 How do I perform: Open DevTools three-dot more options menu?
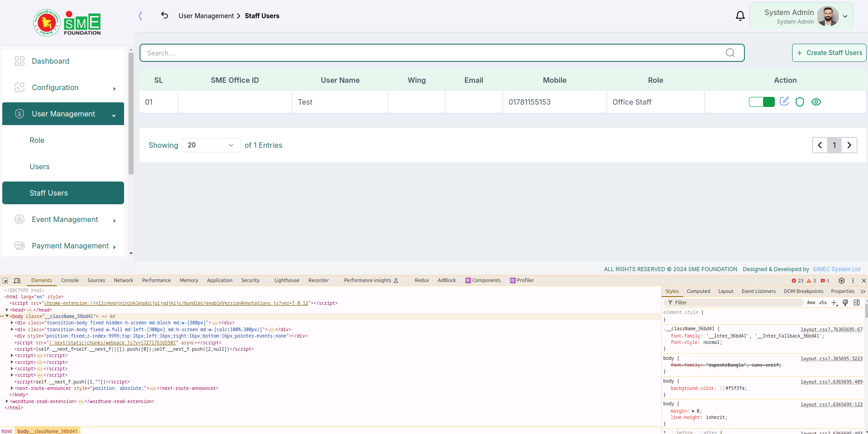click(853, 281)
